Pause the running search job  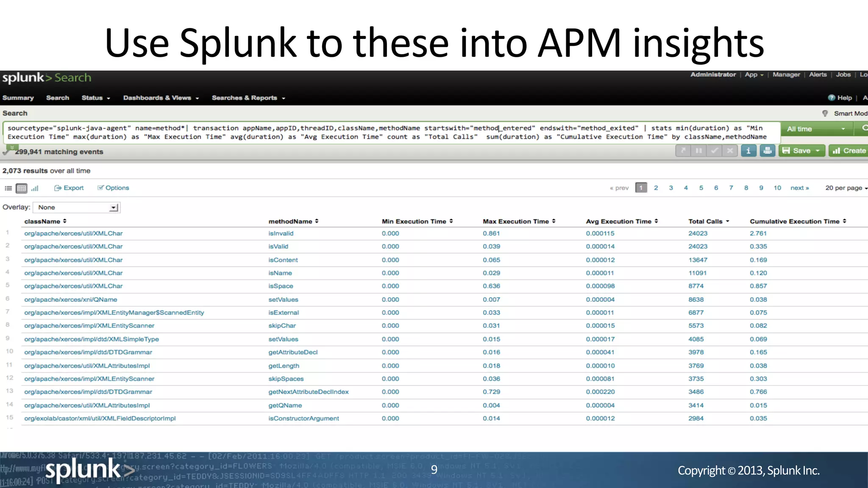(x=698, y=151)
